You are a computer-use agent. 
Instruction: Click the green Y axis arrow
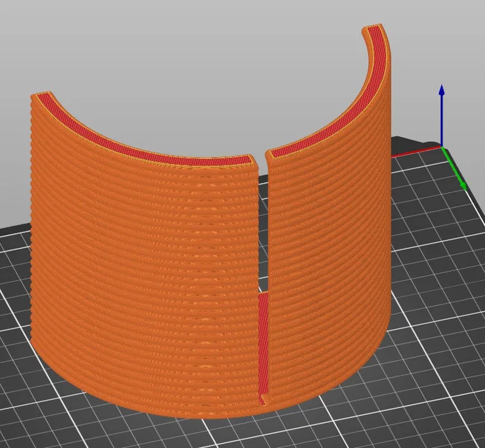point(454,168)
